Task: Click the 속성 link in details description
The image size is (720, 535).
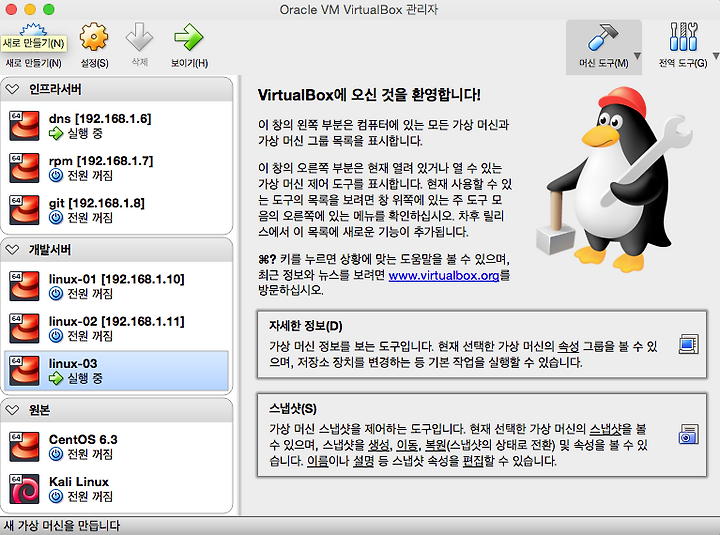Action: pos(568,346)
